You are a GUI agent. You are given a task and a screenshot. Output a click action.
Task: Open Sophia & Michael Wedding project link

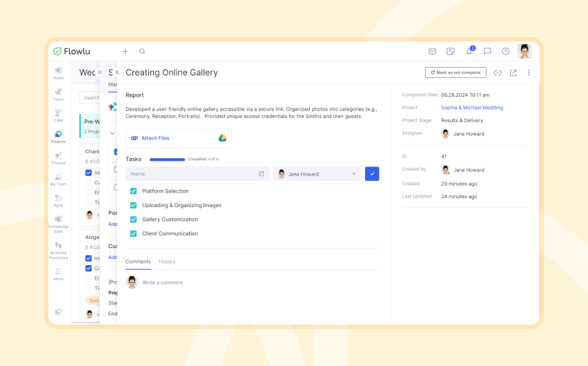472,108
